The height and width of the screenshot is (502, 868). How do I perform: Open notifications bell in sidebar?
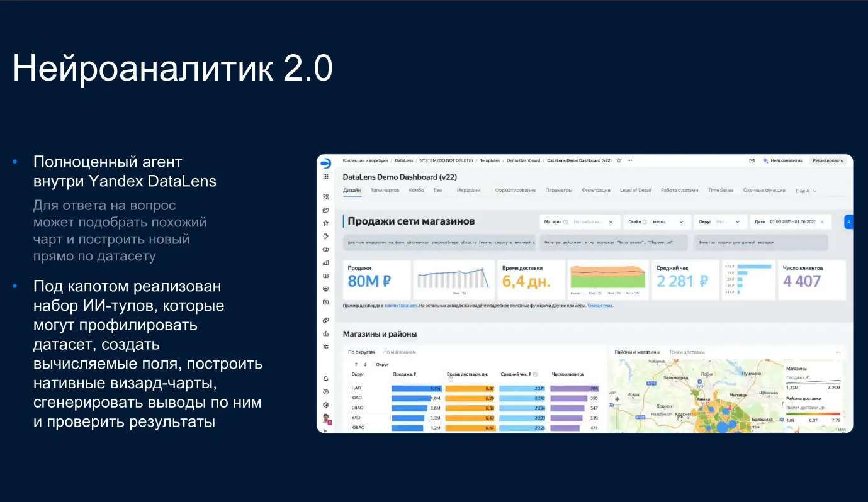325,379
